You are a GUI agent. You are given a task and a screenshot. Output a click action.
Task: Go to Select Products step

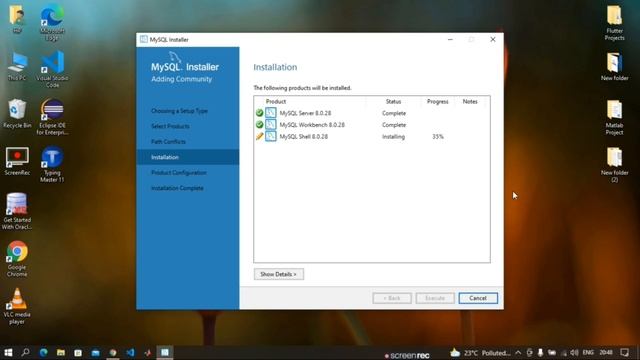[x=170, y=126]
